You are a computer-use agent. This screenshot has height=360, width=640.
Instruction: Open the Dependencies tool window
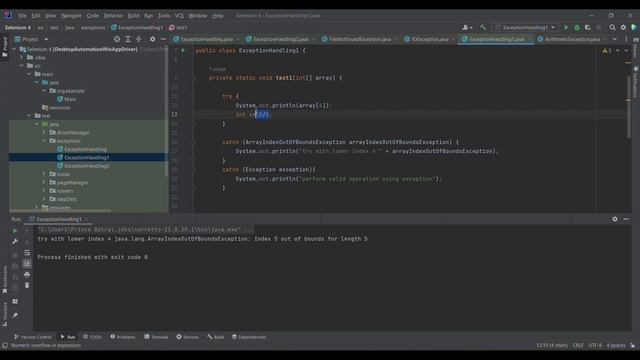[x=249, y=337]
